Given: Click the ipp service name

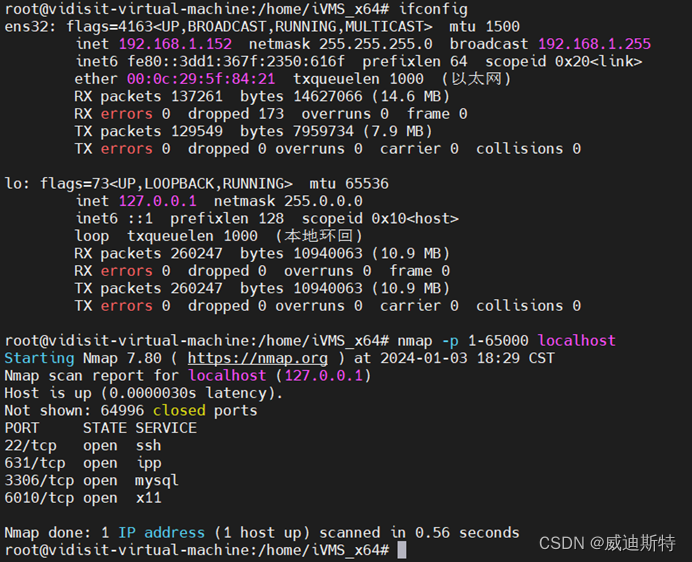Looking at the screenshot, I should [149, 463].
